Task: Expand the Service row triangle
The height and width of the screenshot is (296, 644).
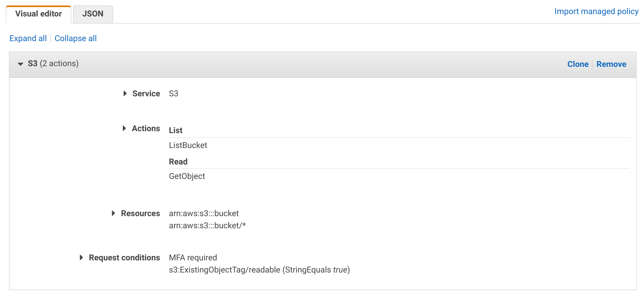Action: click(x=125, y=94)
